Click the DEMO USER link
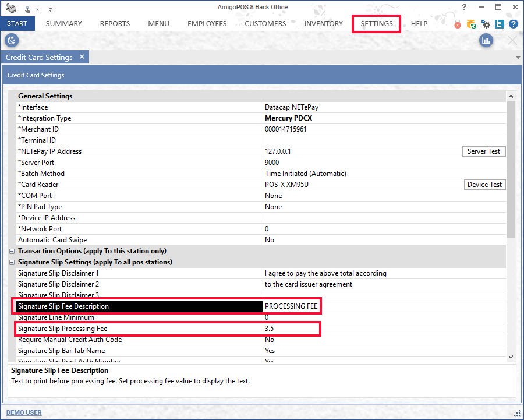This screenshot has width=524, height=420. coord(24,412)
